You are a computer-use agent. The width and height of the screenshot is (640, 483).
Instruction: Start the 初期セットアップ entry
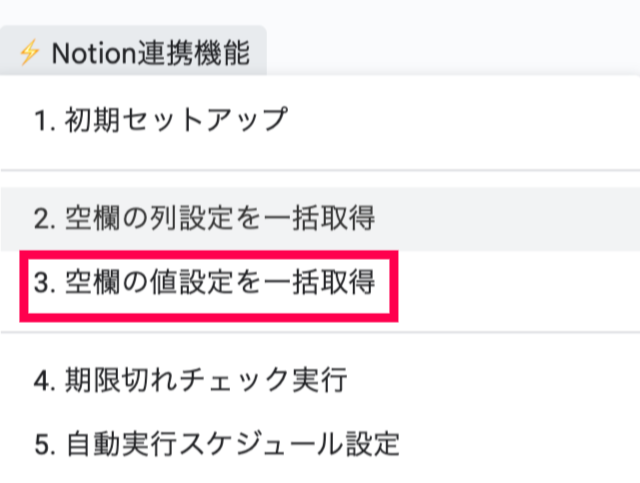pyautogui.click(x=160, y=121)
